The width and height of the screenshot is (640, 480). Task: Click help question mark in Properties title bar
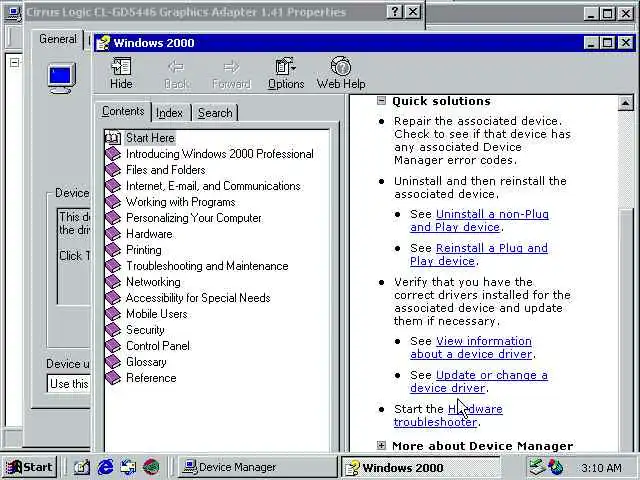coord(394,12)
